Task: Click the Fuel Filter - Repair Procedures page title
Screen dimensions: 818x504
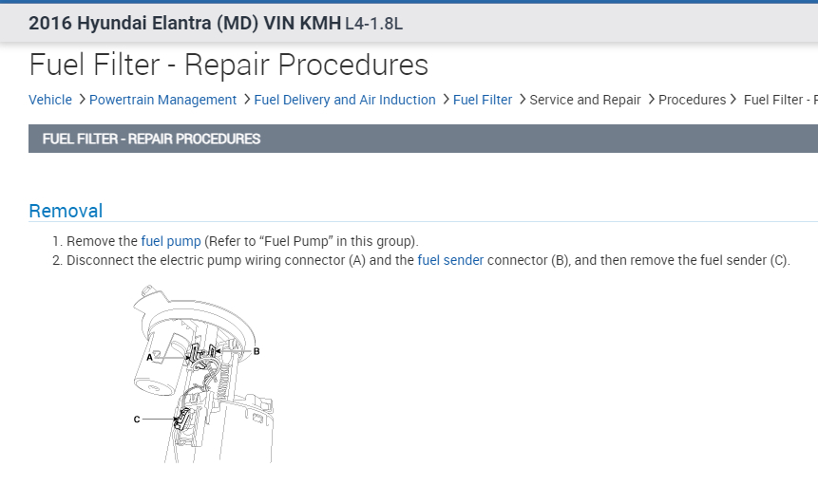Action: tap(229, 65)
